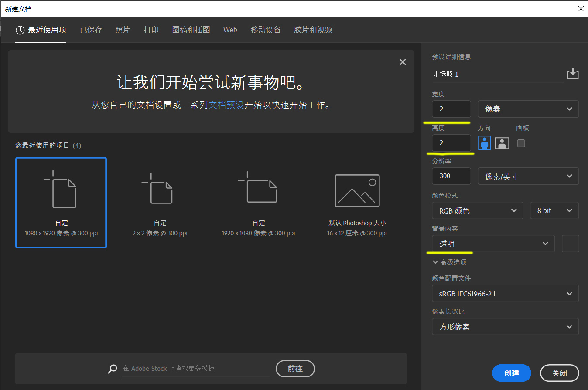Select the portrait orientation icon
This screenshot has width=588, height=390.
click(484, 143)
